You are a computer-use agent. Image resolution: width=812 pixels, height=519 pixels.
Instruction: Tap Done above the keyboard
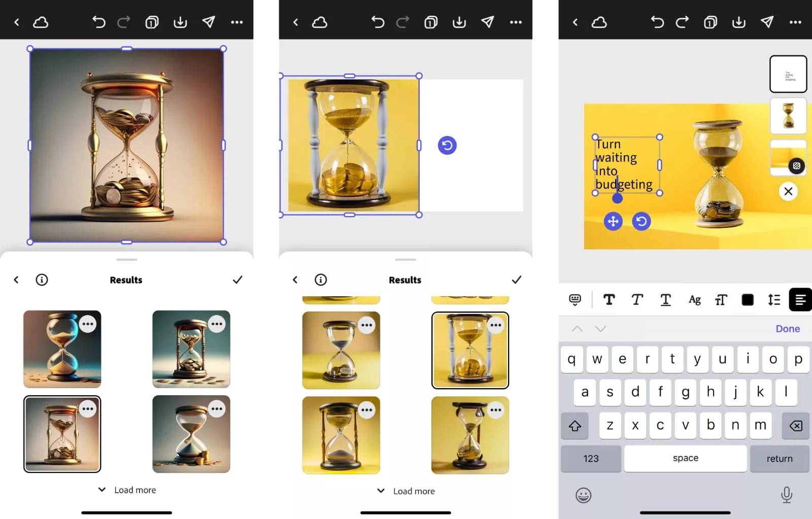[787, 329]
